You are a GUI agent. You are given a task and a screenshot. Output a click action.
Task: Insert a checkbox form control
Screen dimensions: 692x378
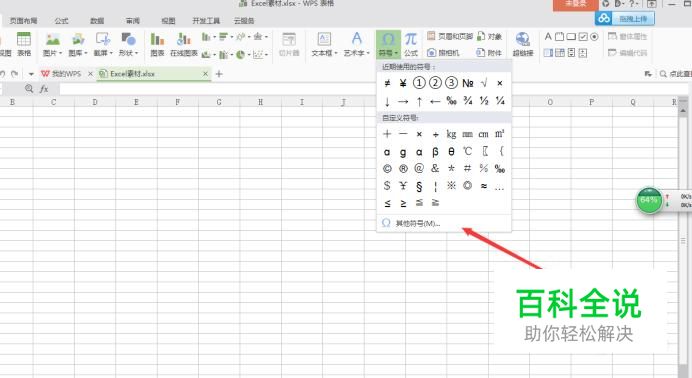click(x=583, y=37)
